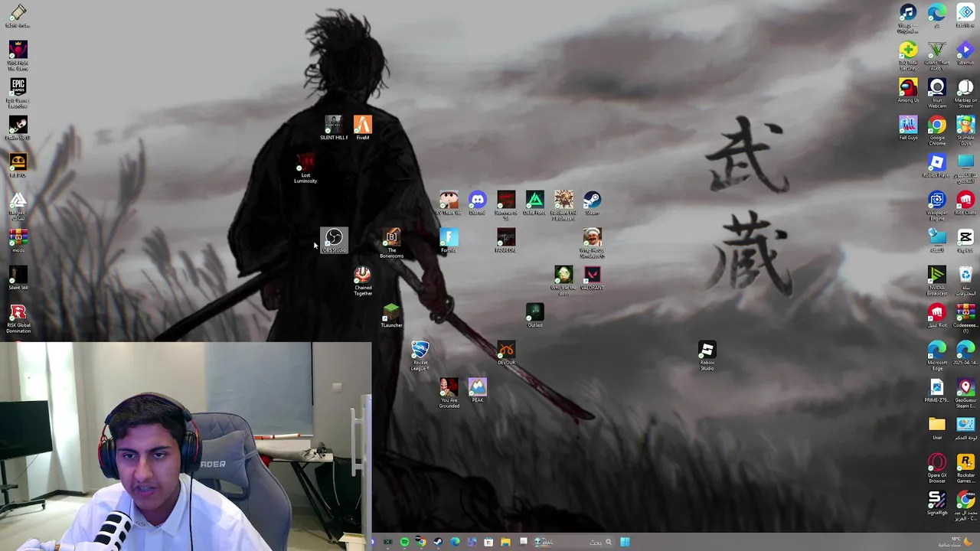Open the Iriun Webcam desktop shortcut
The width and height of the screenshot is (980, 551).
(937, 93)
